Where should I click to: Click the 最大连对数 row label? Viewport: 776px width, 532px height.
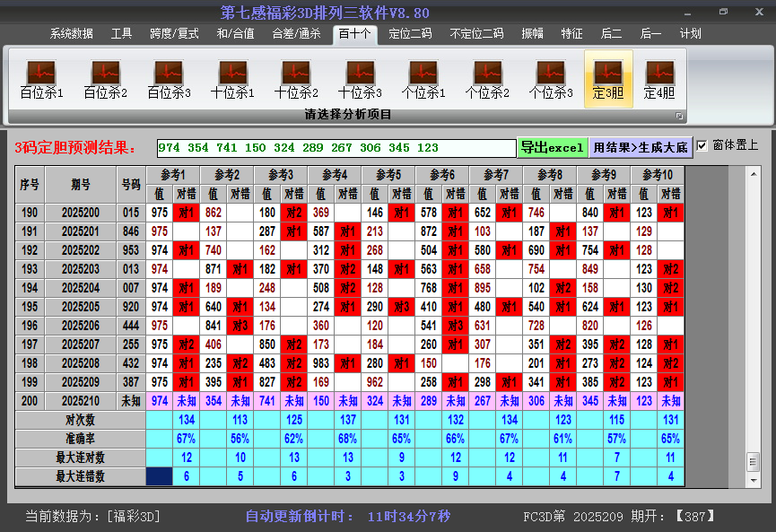point(80,458)
